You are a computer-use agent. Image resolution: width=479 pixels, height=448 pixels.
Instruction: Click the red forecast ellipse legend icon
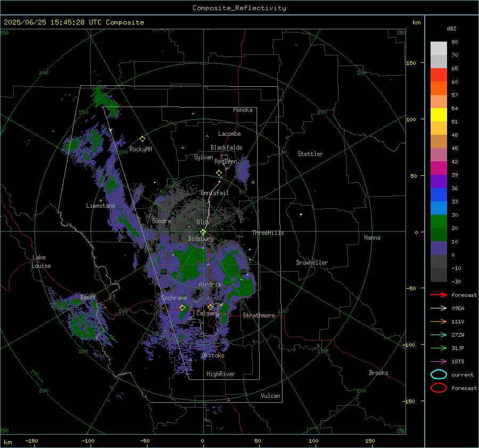[x=439, y=388]
